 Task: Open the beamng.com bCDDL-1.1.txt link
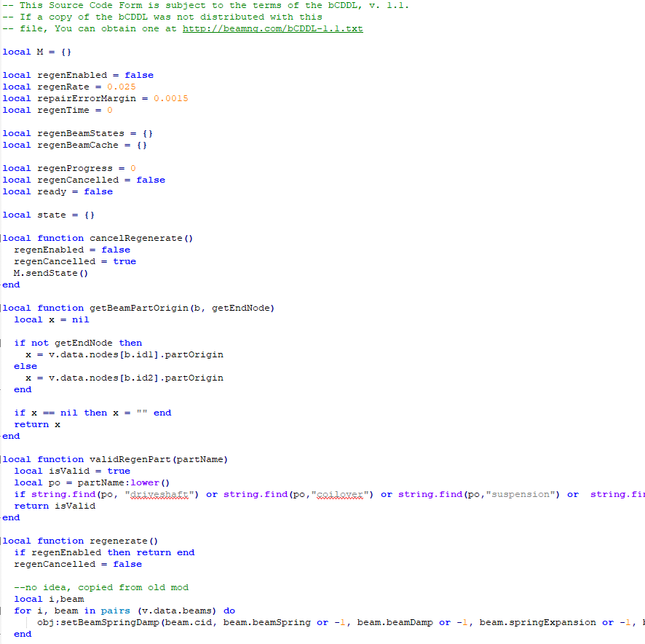pos(273,29)
